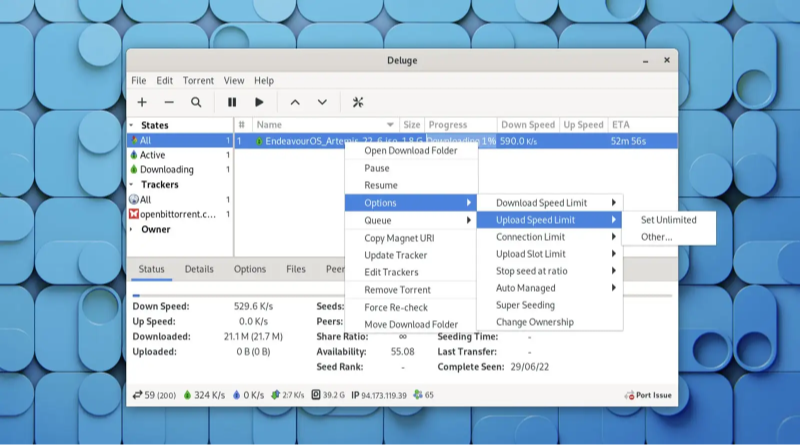Select the EndeavourOS torrent row
The image size is (800, 445).
click(x=456, y=141)
